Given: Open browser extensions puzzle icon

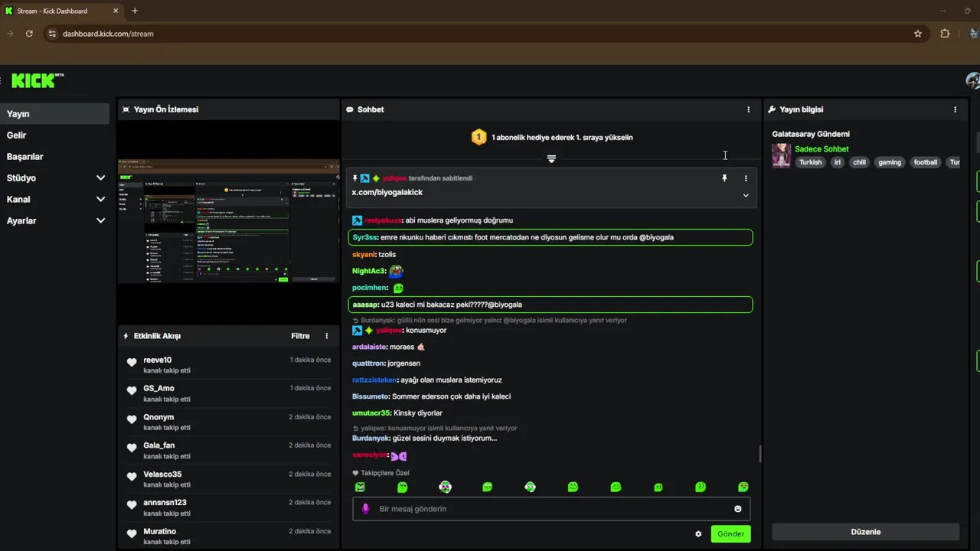Looking at the screenshot, I should [x=945, y=34].
